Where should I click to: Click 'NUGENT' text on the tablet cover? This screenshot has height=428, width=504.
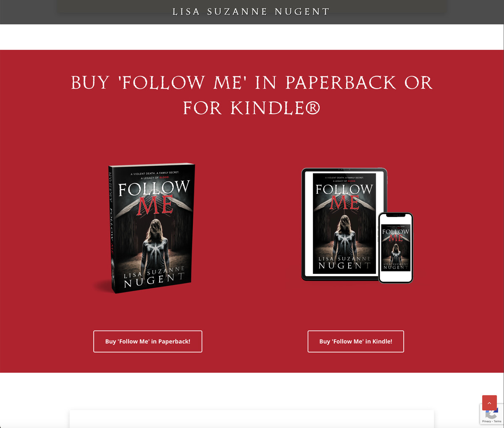(x=344, y=266)
